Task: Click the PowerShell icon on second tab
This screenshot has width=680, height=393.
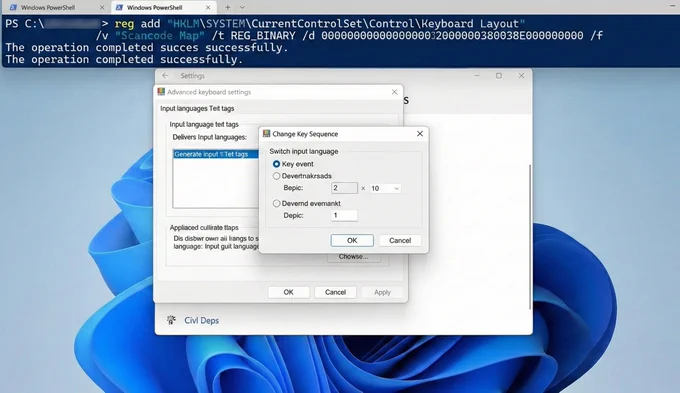Action: click(119, 7)
